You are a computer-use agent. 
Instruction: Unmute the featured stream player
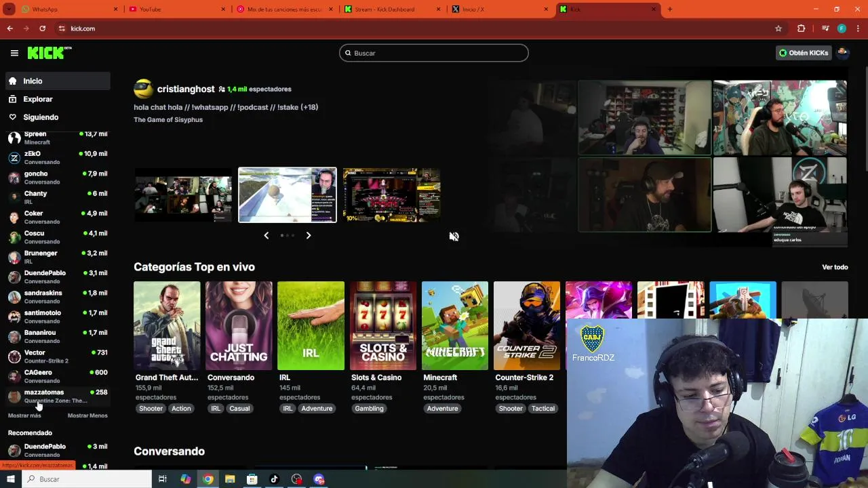pos(454,237)
